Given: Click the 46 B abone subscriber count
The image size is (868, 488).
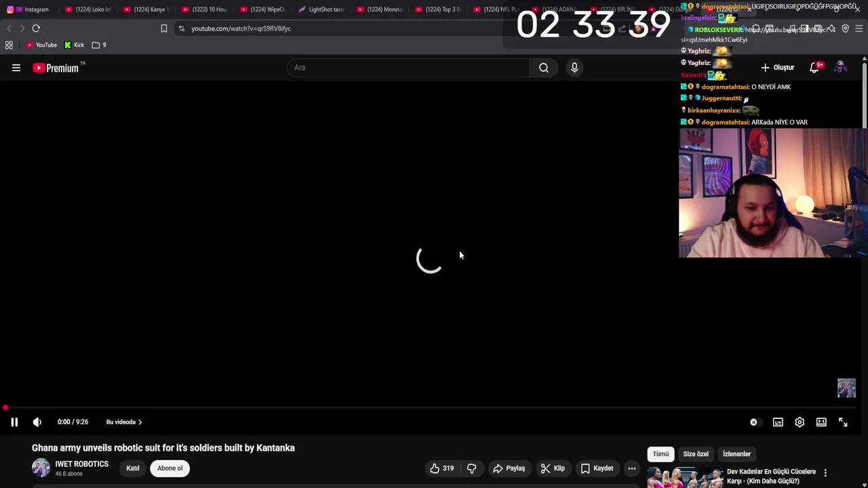Looking at the screenshot, I should [x=68, y=474].
